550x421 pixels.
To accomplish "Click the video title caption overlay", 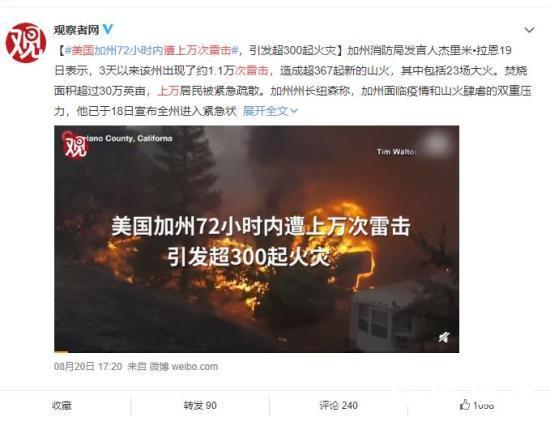I will (260, 241).
